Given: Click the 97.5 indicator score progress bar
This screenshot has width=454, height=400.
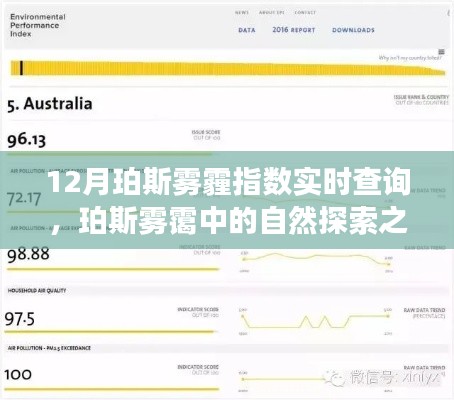Looking at the screenshot, I should (x=111, y=332).
